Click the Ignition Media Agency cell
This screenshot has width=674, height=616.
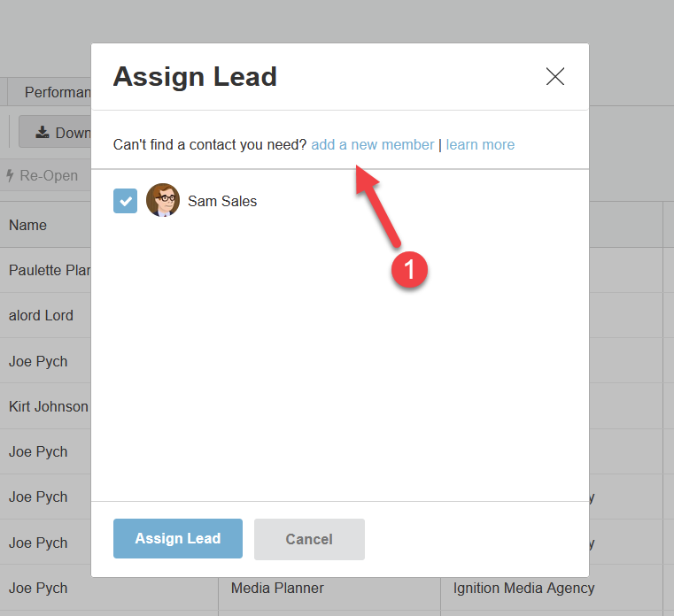coord(523,588)
